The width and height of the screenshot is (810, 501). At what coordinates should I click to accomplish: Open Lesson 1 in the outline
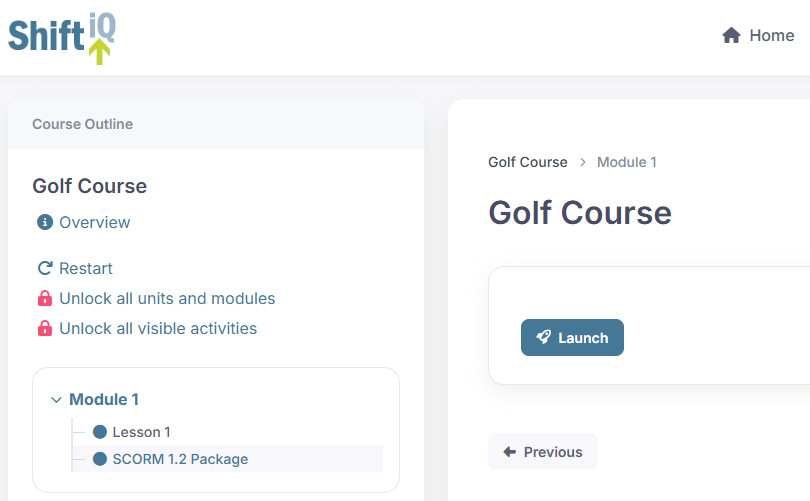(x=141, y=432)
